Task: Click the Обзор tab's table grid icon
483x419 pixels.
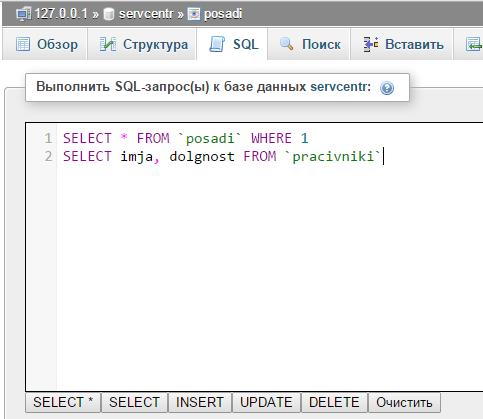Action: click(23, 44)
